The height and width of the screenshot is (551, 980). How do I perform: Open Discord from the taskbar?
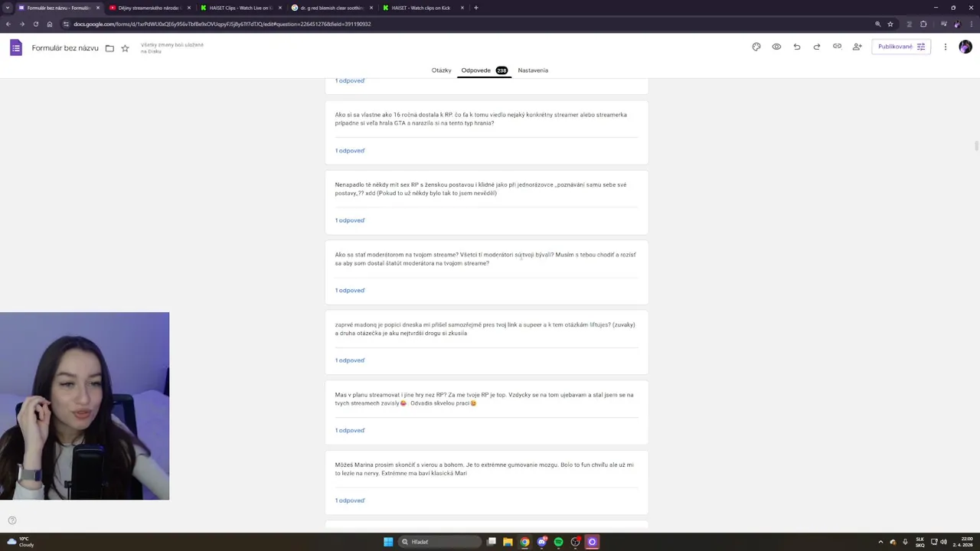coord(541,542)
